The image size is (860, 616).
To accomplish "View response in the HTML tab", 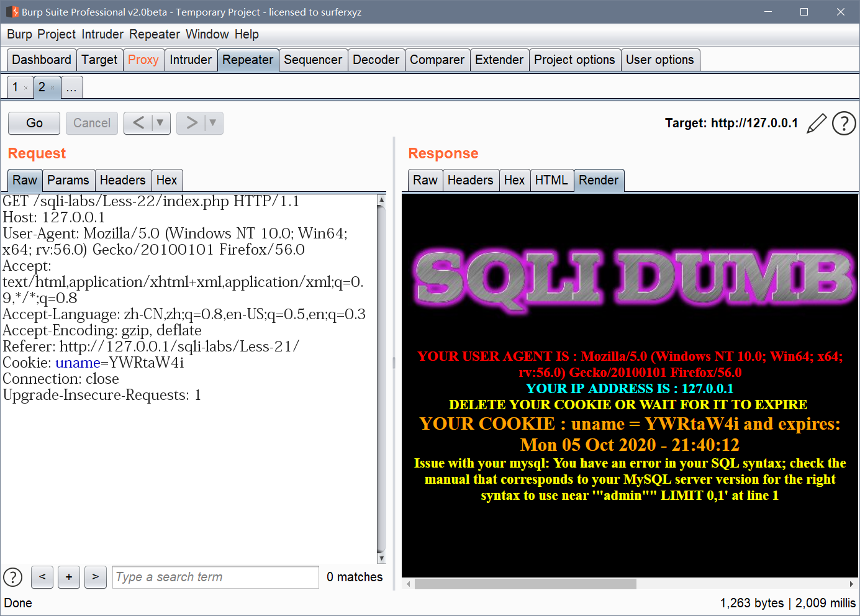I will [x=551, y=180].
